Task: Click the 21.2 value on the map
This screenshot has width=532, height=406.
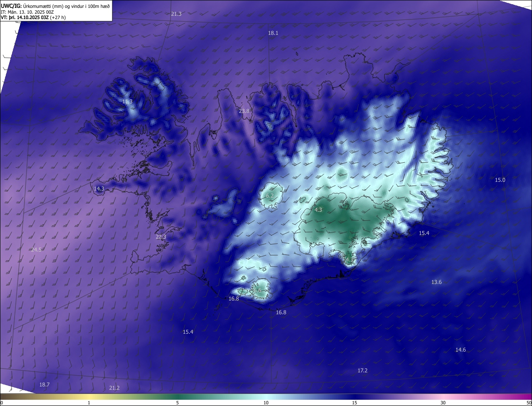Action: tap(114, 388)
